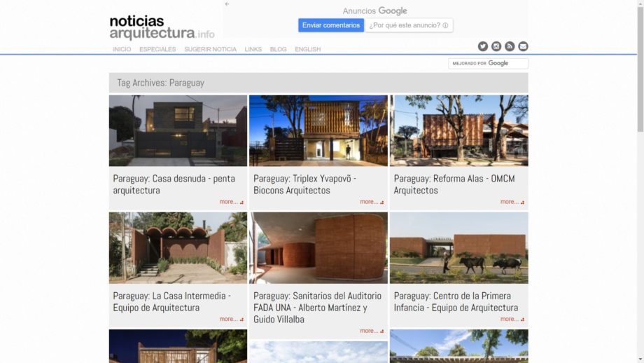The width and height of the screenshot is (644, 363).
Task: Click the email envelope icon
Action: [x=523, y=46]
